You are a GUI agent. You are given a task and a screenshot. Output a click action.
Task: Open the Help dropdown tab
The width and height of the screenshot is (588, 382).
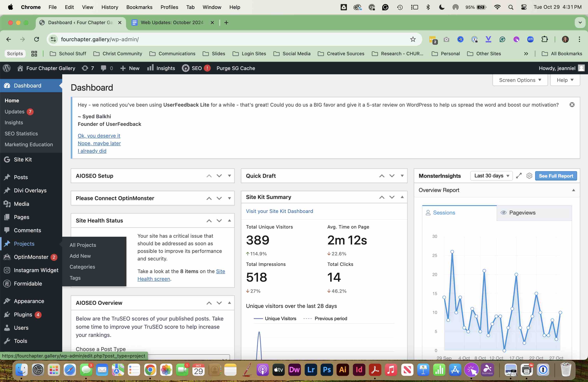565,80
